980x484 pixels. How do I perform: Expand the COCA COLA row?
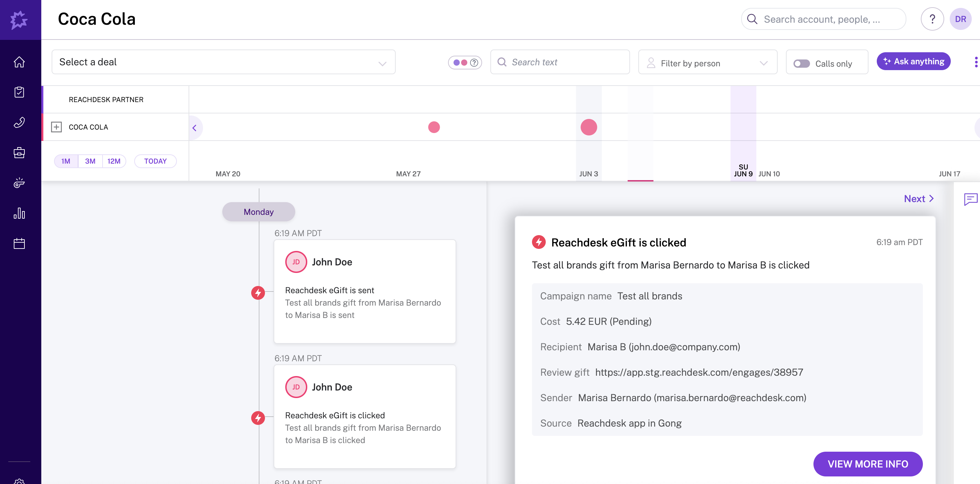[x=56, y=127]
